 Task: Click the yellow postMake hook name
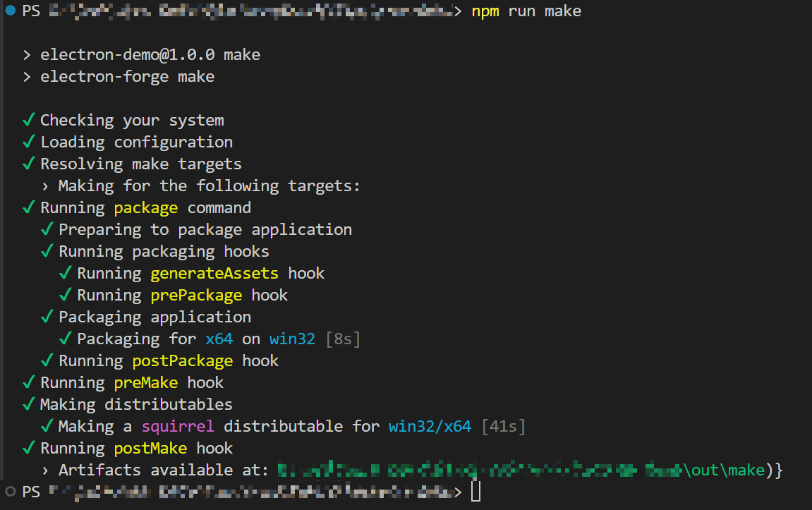pos(150,448)
